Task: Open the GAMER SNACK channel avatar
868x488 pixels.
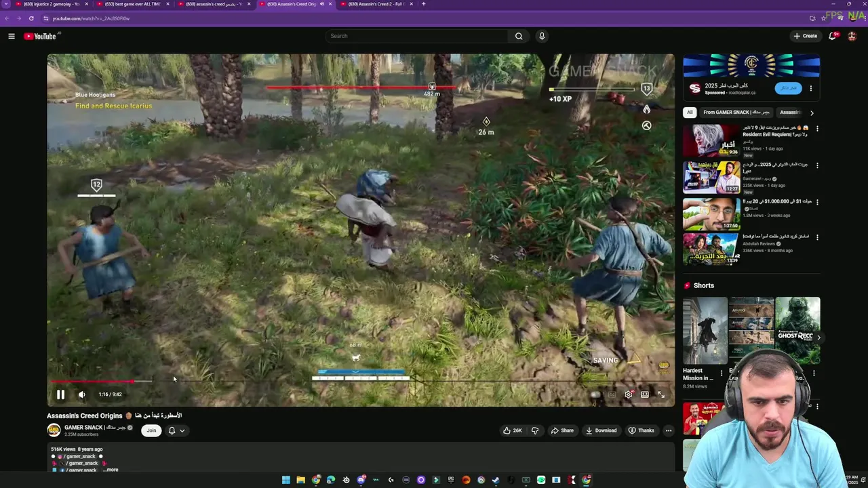Action: [54, 430]
